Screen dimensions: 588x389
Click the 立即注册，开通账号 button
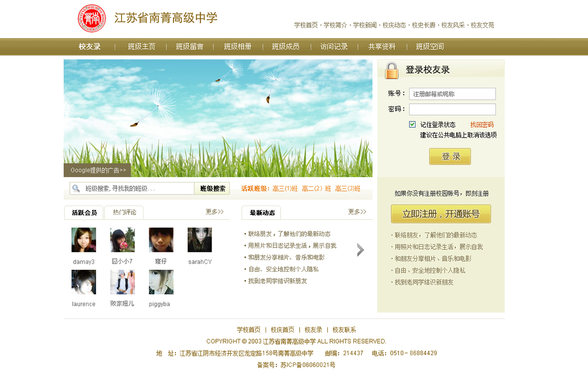441,214
